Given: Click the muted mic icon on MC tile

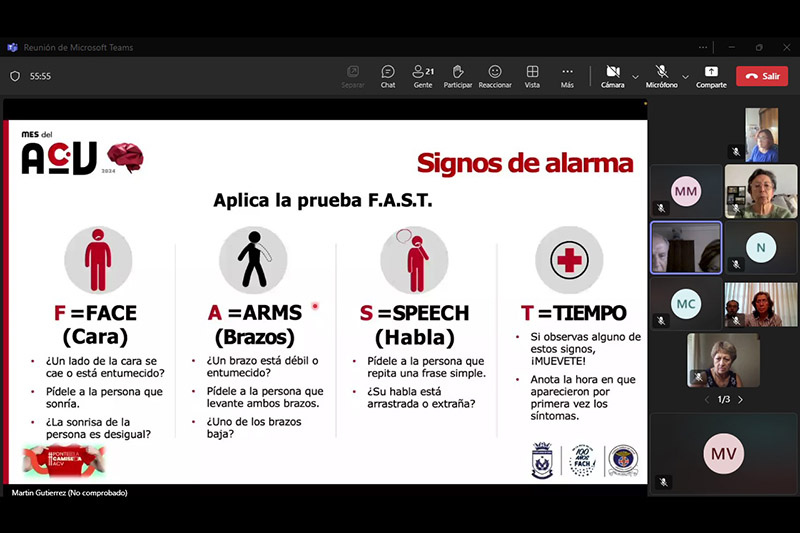Looking at the screenshot, I should [x=661, y=320].
